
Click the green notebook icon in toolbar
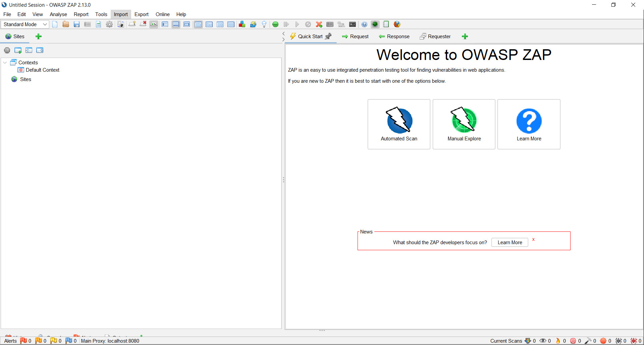386,24
